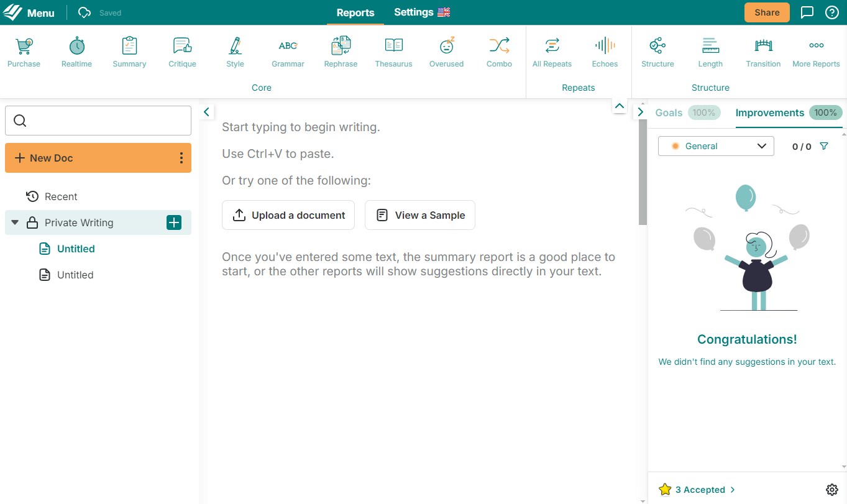Collapse the reports toolbar ribbon
This screenshot has width=847, height=504.
tap(619, 106)
